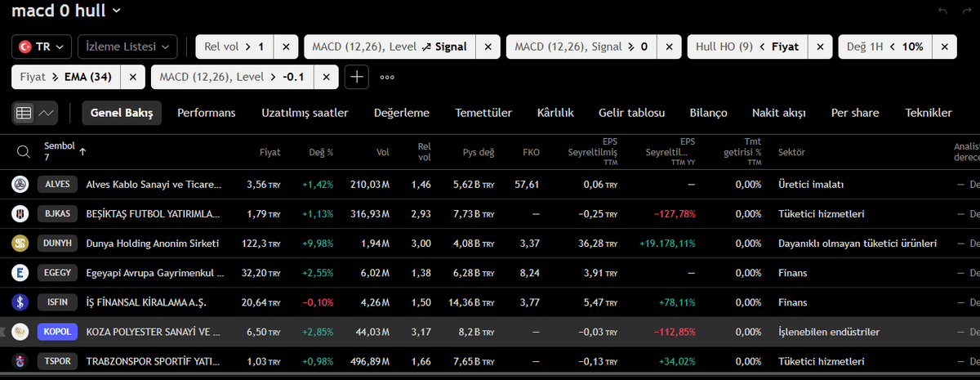Sort by the FKO column header
This screenshot has width=980, height=380.
(x=531, y=151)
